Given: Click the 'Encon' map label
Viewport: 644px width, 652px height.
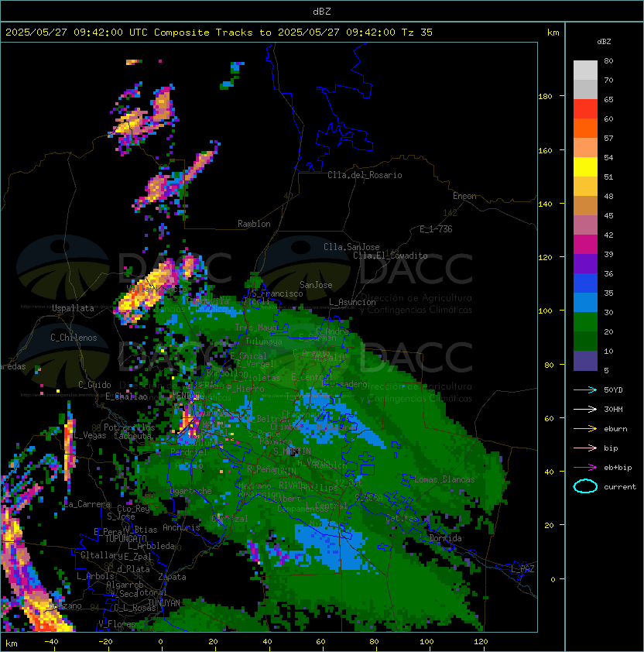Looking at the screenshot, I should coord(464,196).
